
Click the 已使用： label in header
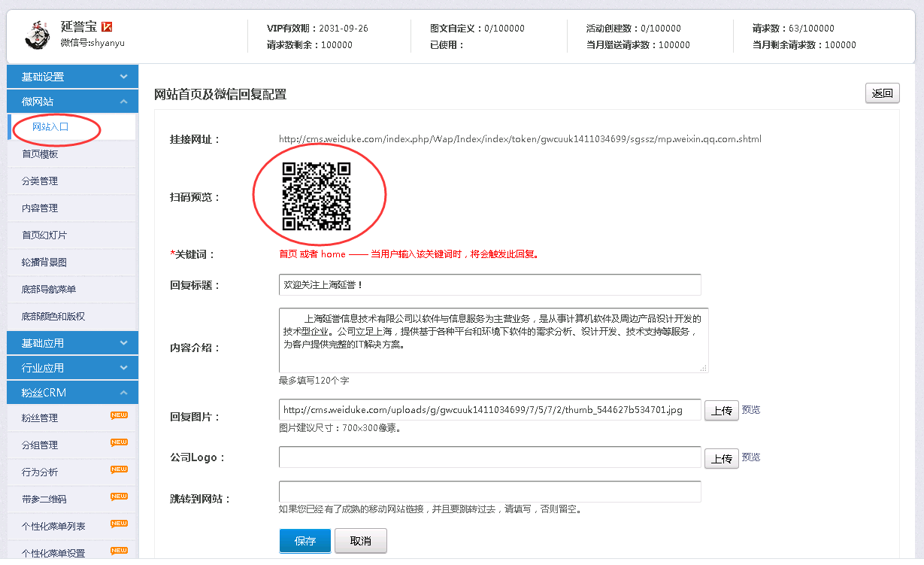(447, 44)
